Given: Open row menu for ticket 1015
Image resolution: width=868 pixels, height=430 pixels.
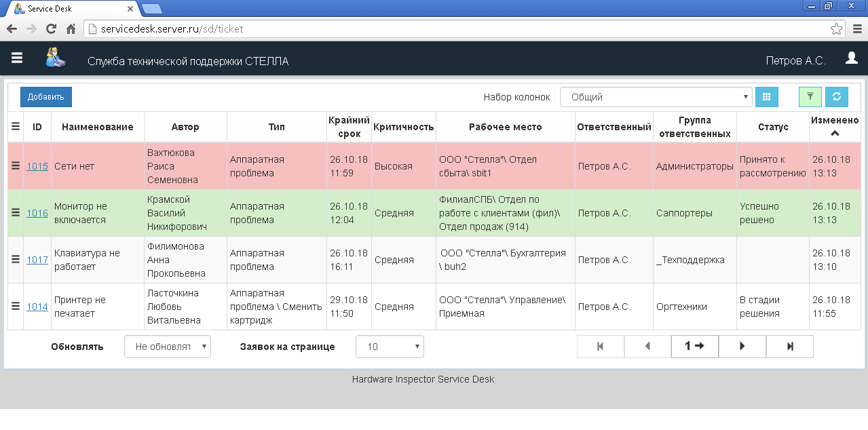Looking at the screenshot, I should (16, 166).
